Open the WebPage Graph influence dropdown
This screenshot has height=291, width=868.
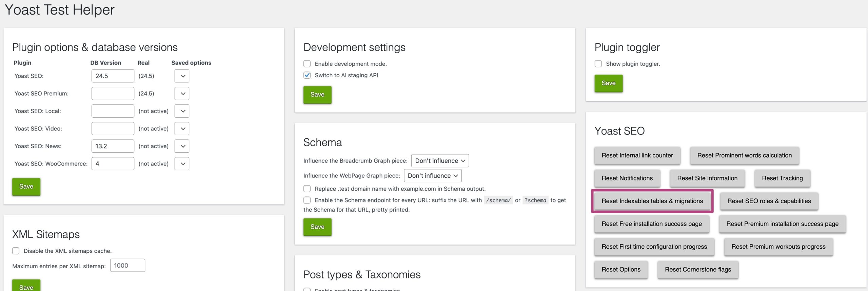tap(432, 175)
